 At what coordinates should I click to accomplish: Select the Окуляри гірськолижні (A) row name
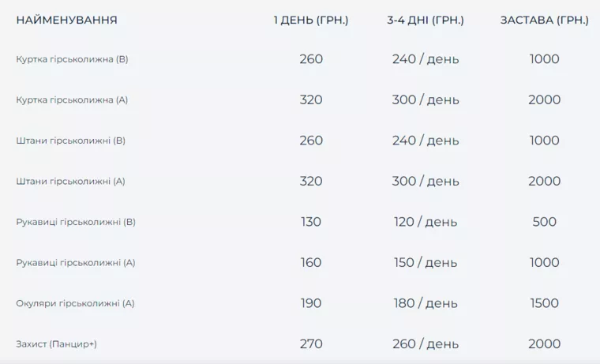75,303
